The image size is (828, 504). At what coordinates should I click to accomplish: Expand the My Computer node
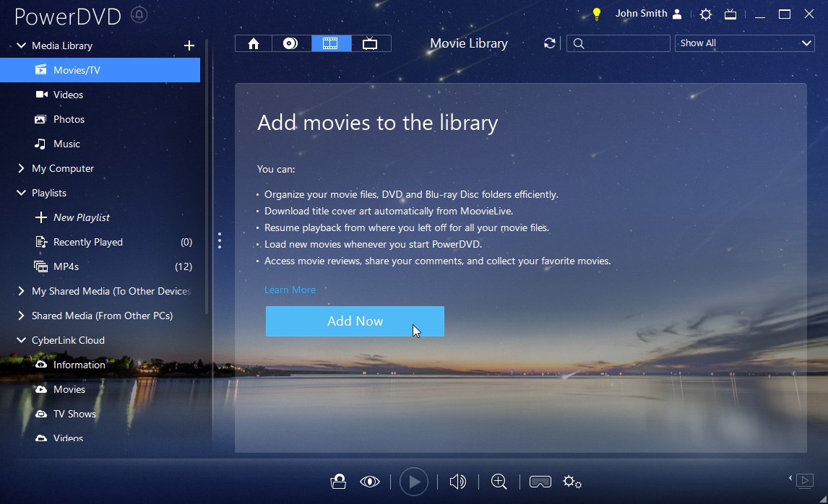click(21, 168)
